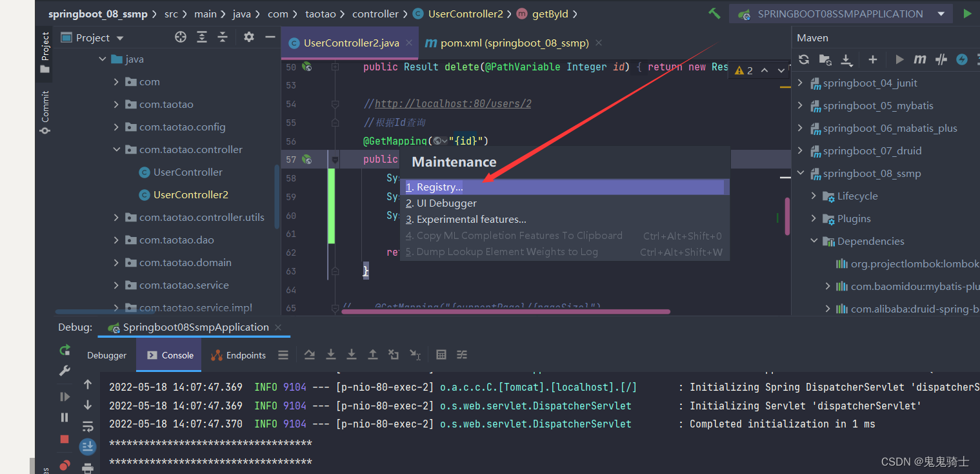Click Run to Cursor debug icon
Viewport: 980px width, 474px height.
coord(415,355)
